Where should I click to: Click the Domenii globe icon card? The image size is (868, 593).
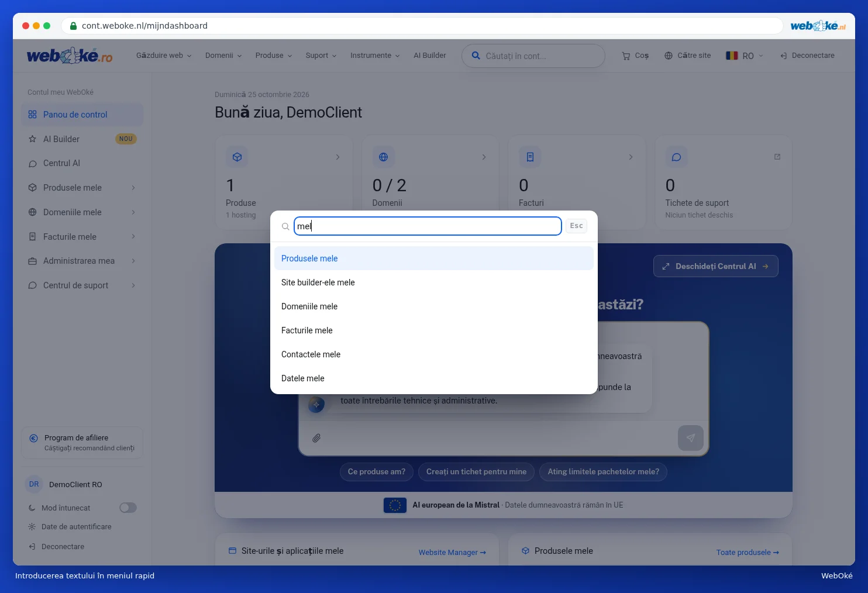[383, 157]
